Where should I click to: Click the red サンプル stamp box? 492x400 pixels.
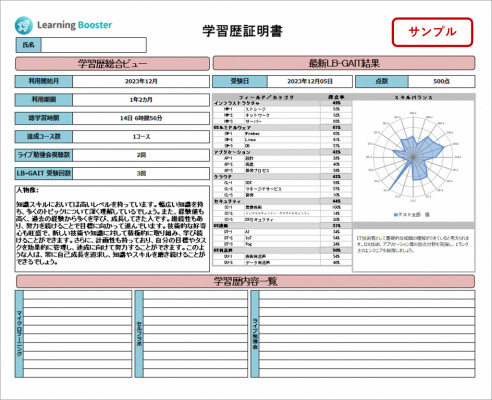(x=432, y=32)
